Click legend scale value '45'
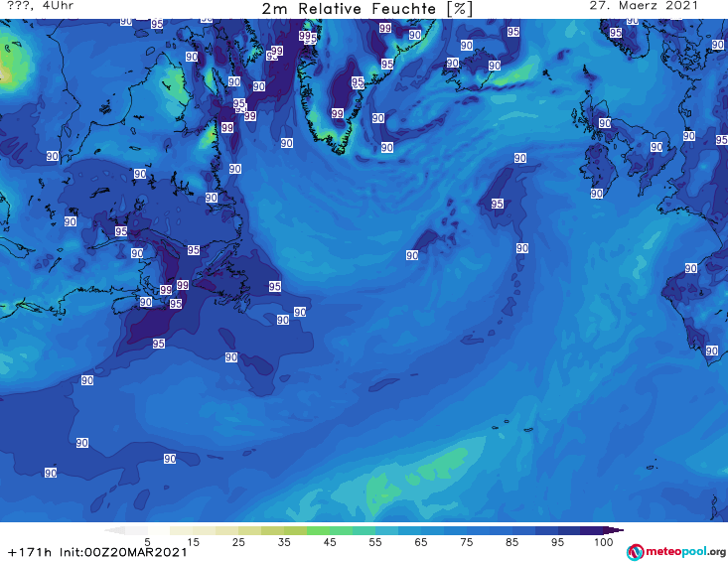The image size is (728, 562). coord(330,542)
